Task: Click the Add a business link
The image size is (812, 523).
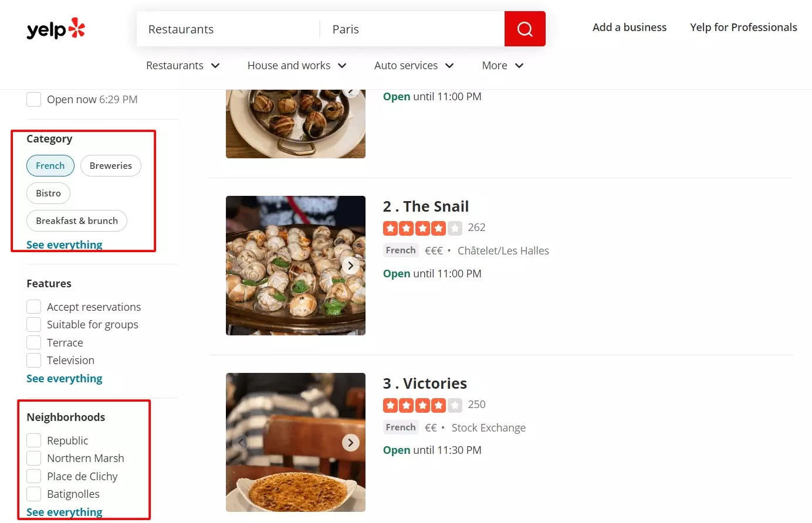Action: [629, 27]
